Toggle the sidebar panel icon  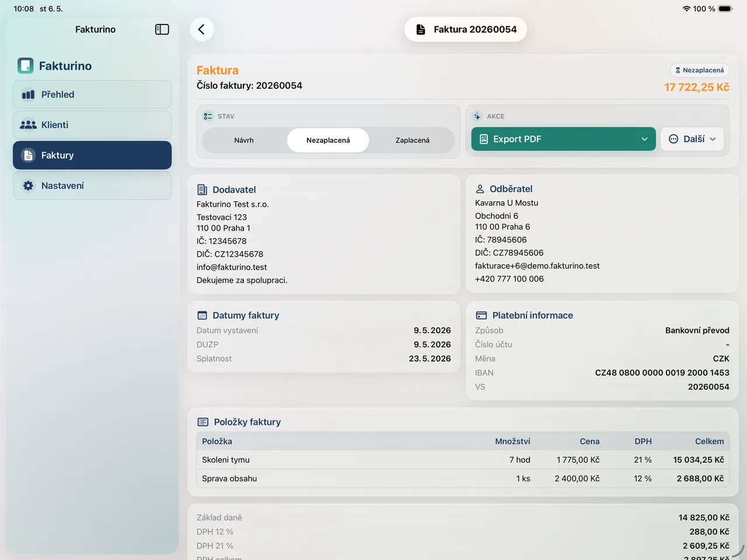162,29
